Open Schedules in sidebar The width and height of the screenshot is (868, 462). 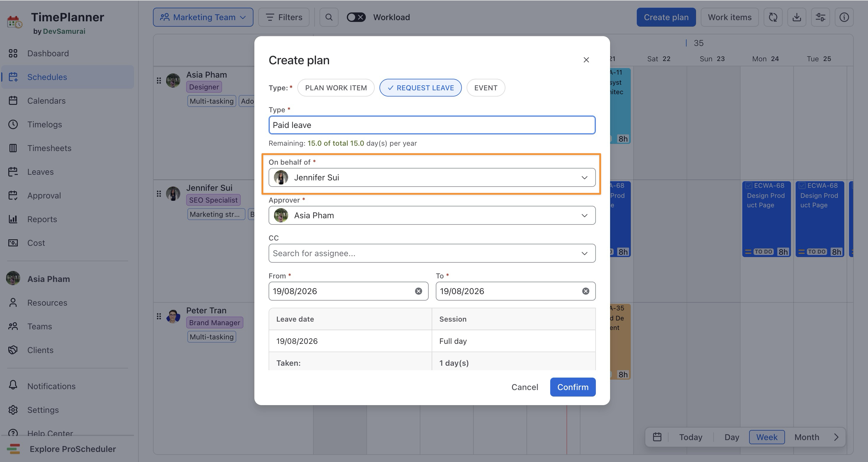(x=67, y=77)
